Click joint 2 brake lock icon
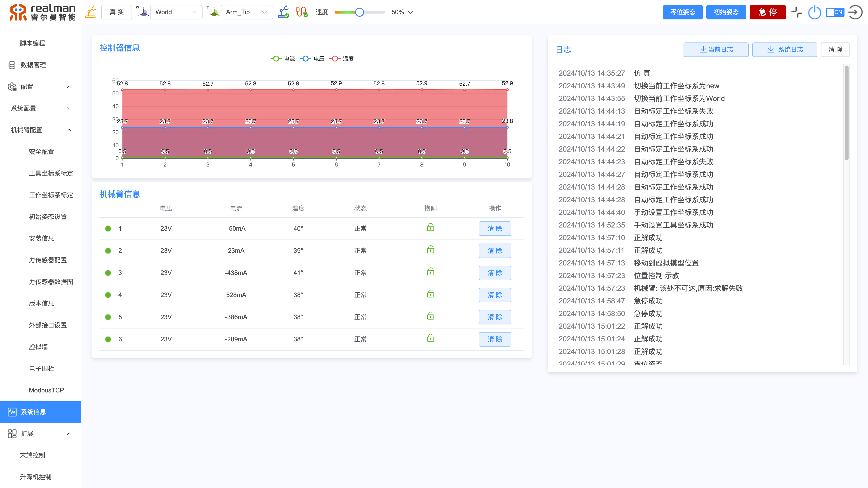Viewport: 868px width, 488px height. 431,250
